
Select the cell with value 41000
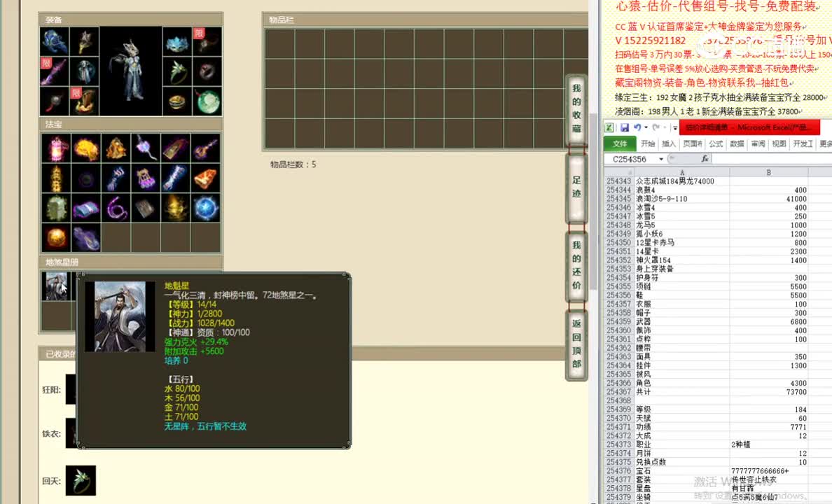point(769,198)
